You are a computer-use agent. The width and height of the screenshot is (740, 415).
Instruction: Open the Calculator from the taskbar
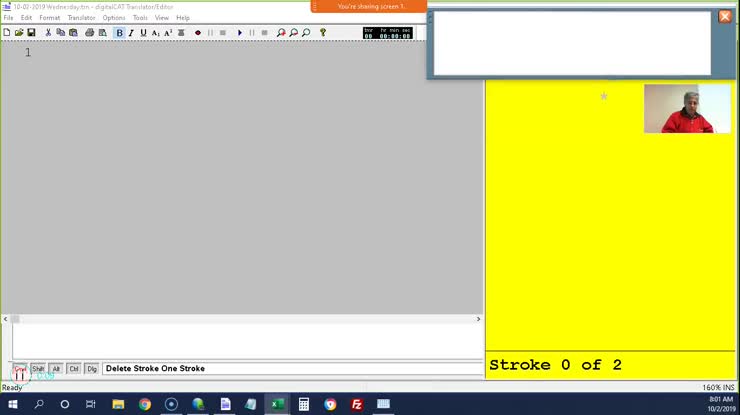(x=304, y=404)
